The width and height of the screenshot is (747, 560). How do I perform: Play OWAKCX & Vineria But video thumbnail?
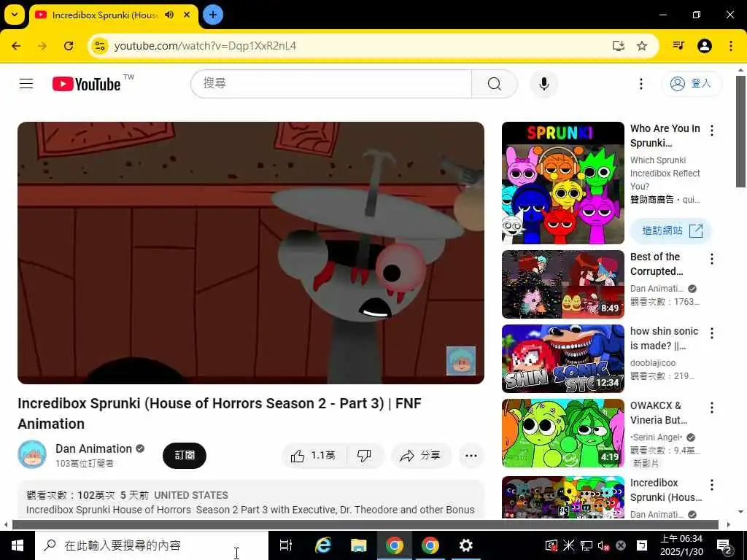pyautogui.click(x=562, y=433)
